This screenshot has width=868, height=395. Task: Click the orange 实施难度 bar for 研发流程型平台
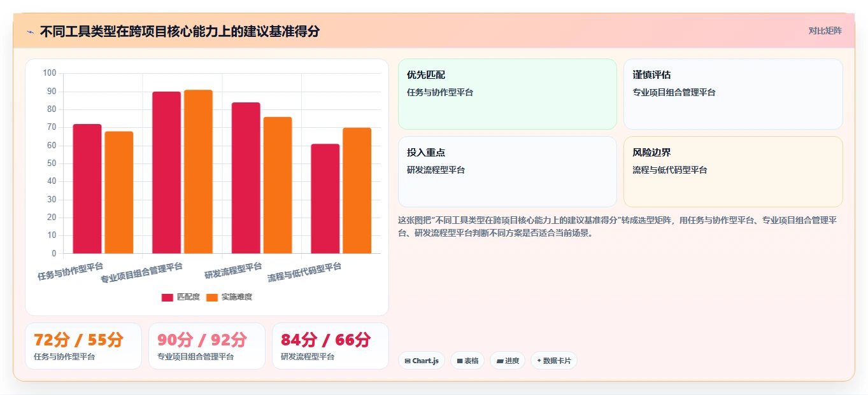278,185
